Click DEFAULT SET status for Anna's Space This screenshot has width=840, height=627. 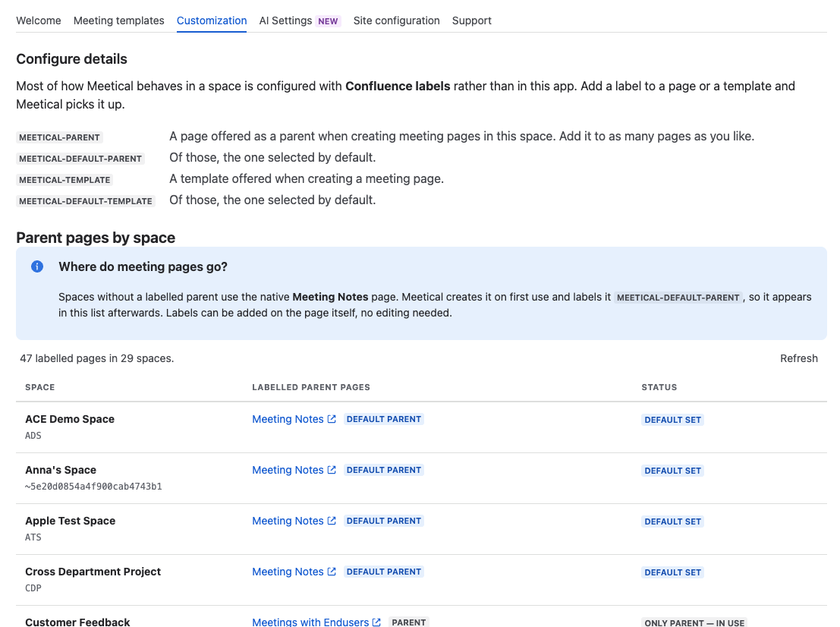pyautogui.click(x=672, y=471)
